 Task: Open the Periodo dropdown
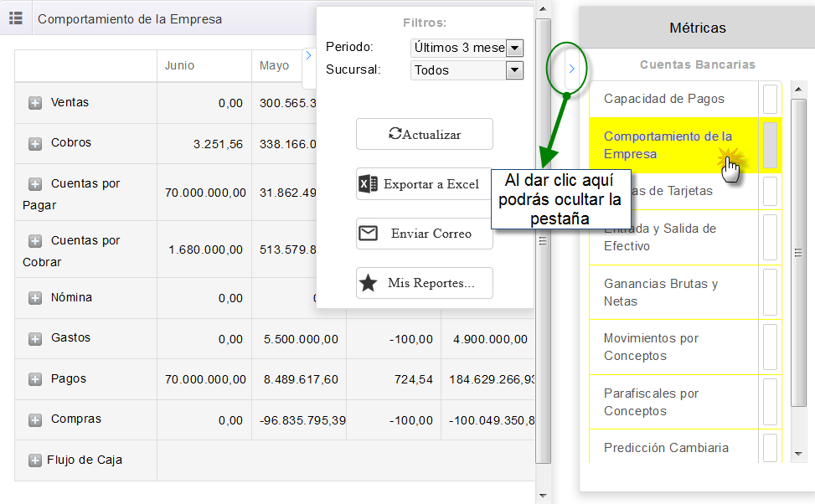[515, 49]
